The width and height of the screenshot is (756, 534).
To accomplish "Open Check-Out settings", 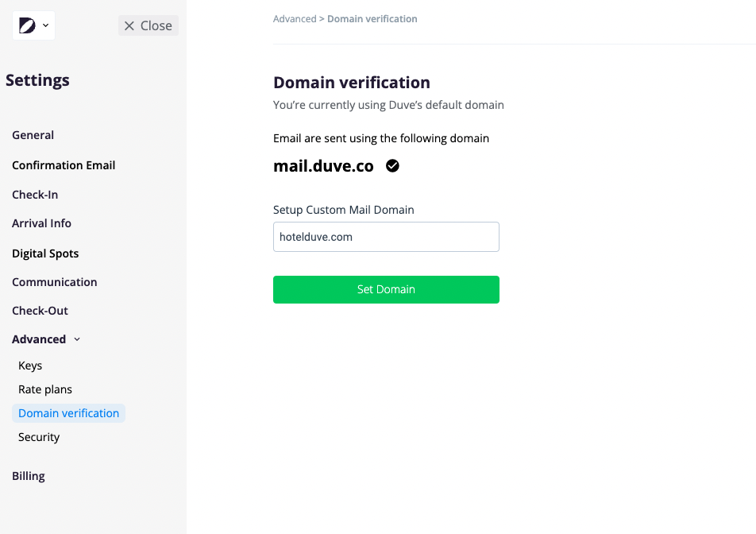I will (40, 311).
